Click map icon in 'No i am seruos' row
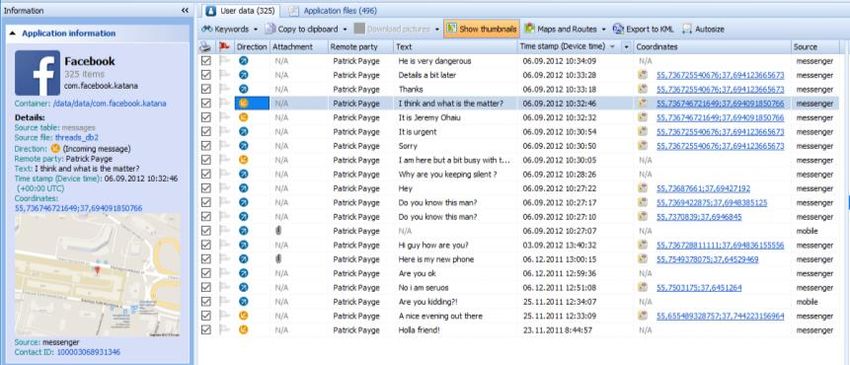 click(x=643, y=287)
